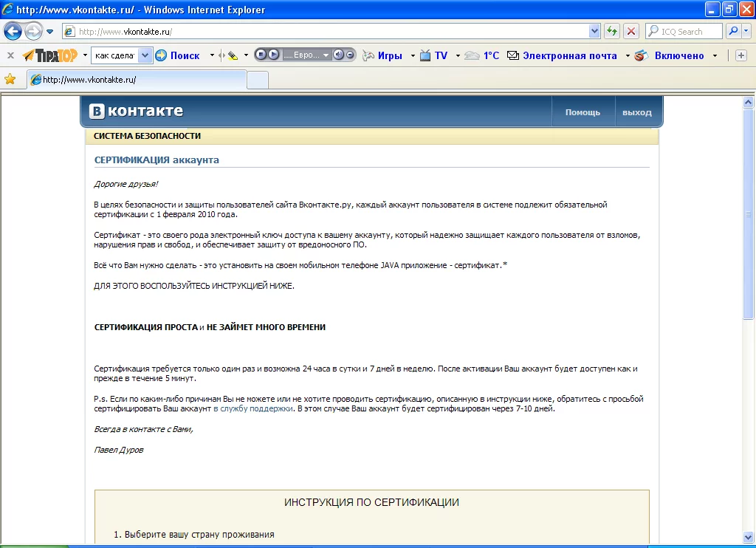Click the выход logout link
The height and width of the screenshot is (548, 756).
[637, 112]
